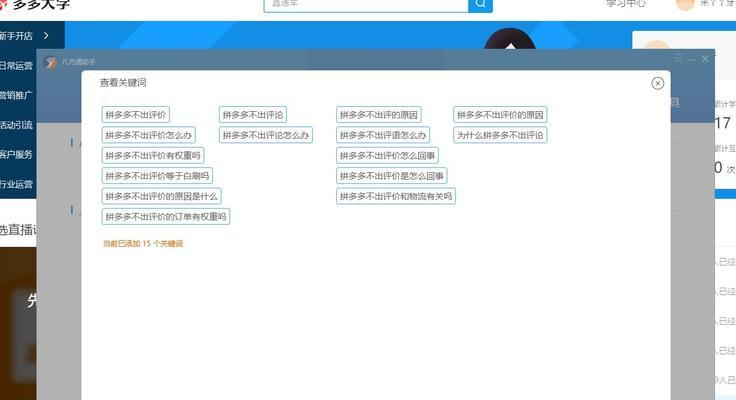
Task: Close the 查看关键词 dialog with the circled X
Action: point(657,83)
